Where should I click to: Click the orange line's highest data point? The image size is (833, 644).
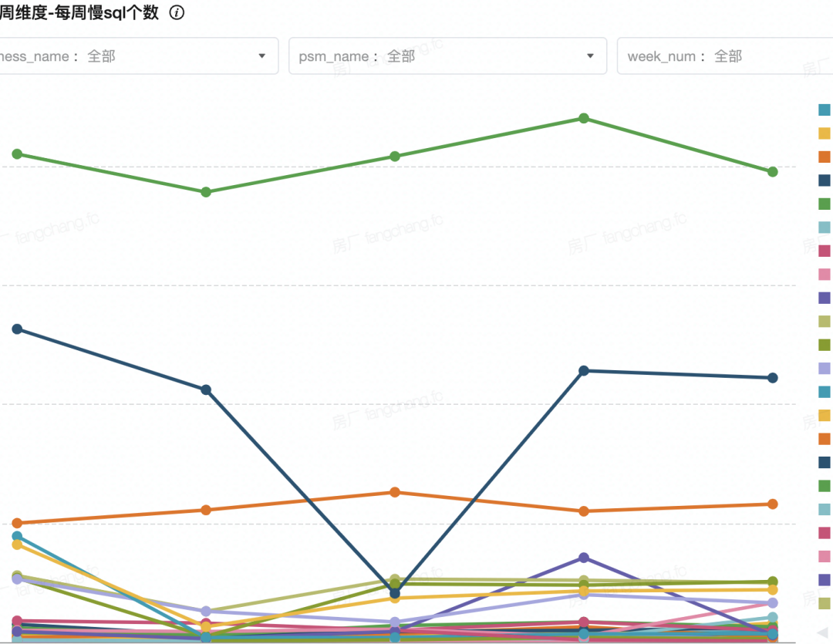(x=395, y=492)
